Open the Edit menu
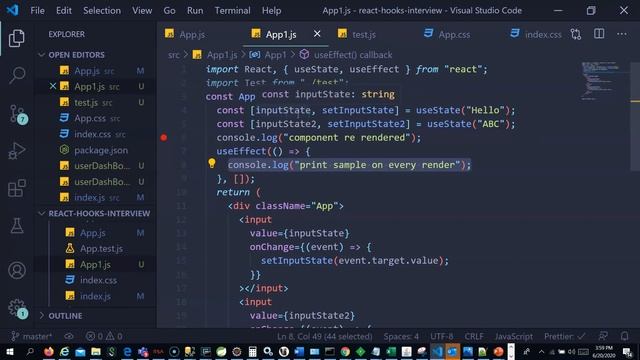Screen dimensions: 640x360 (x=64, y=11)
